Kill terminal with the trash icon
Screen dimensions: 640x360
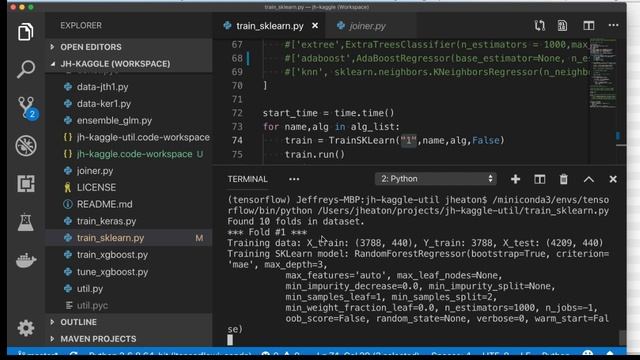(x=564, y=179)
